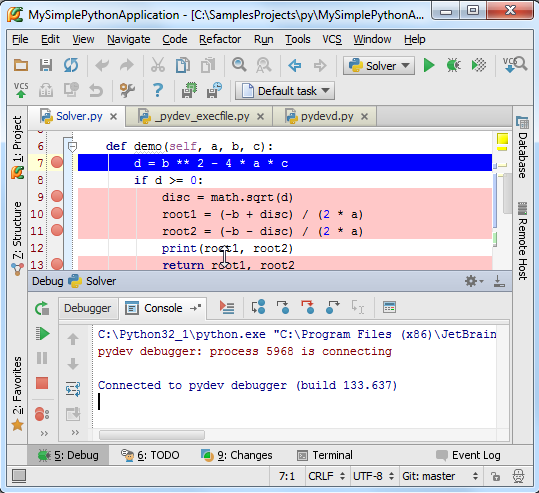Toggle breakpoint on line 9
Viewport: 539px width, 493px height.
[57, 197]
